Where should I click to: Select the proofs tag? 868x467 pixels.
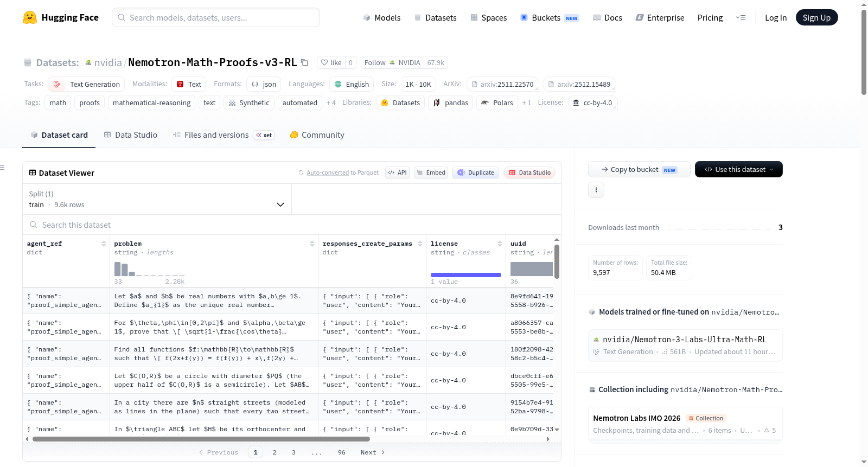[x=90, y=103]
